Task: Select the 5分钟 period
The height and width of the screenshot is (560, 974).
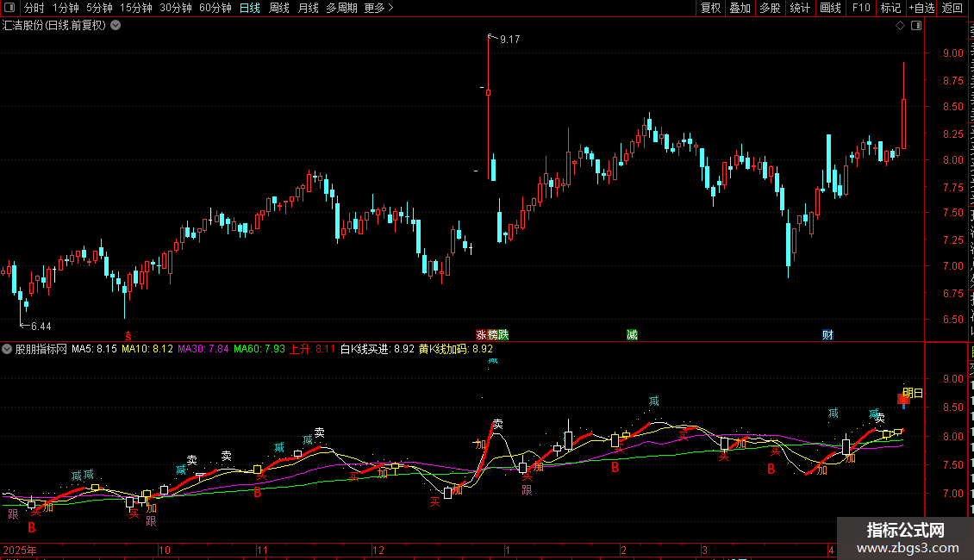Action: (99, 8)
